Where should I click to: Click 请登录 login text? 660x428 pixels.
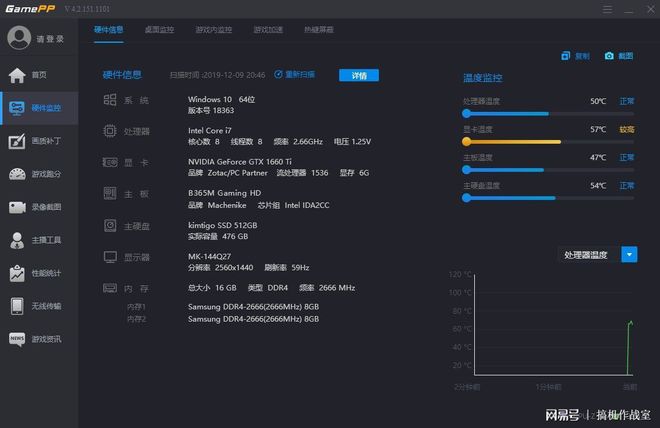tap(50, 39)
